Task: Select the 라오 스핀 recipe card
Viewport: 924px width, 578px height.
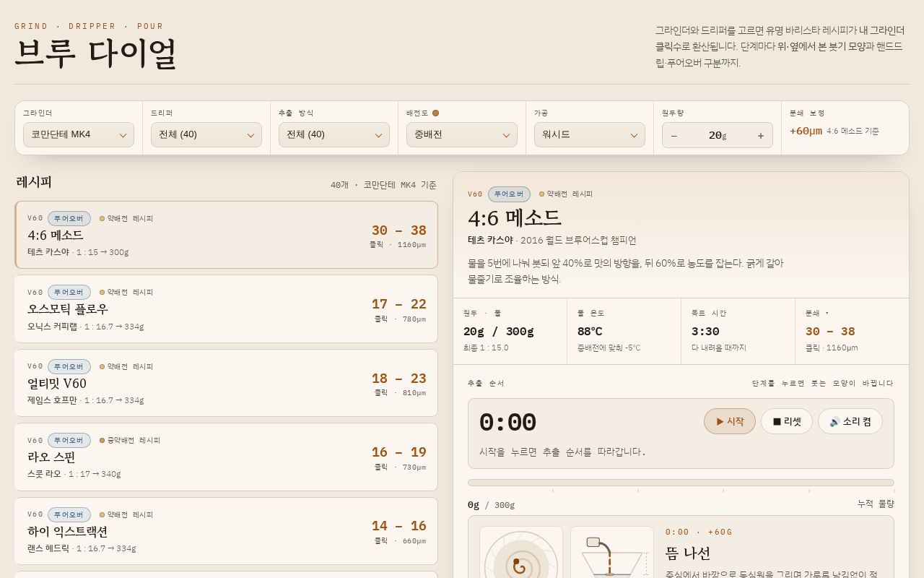Action: tap(226, 457)
